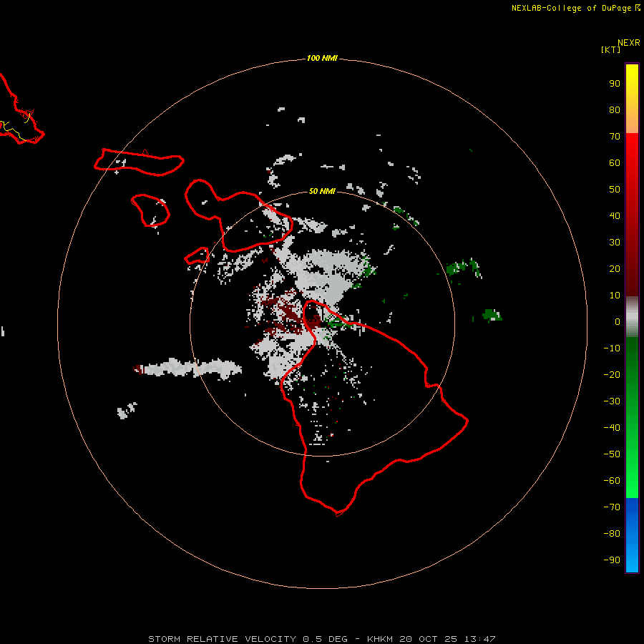
Task: Click the -10 value on the color scale
Action: [612, 348]
